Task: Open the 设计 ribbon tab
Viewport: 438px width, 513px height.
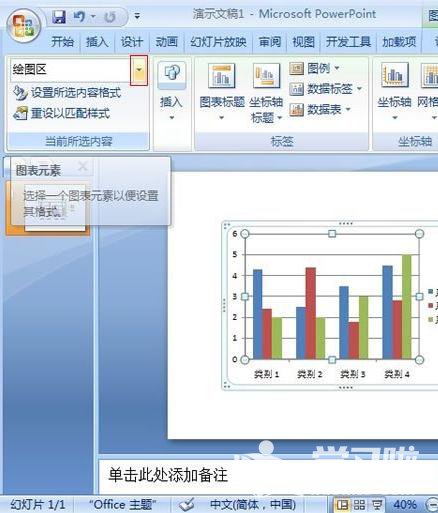Action: (x=132, y=42)
